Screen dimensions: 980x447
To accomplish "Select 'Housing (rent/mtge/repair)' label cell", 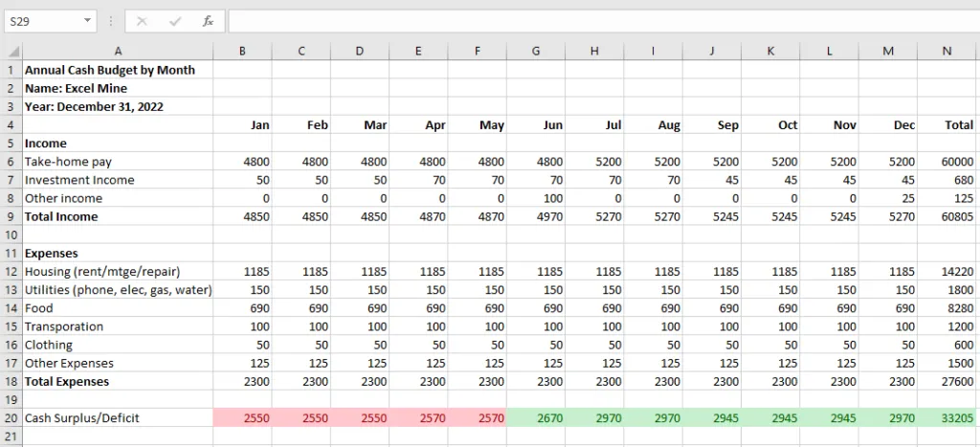I will click(118, 272).
